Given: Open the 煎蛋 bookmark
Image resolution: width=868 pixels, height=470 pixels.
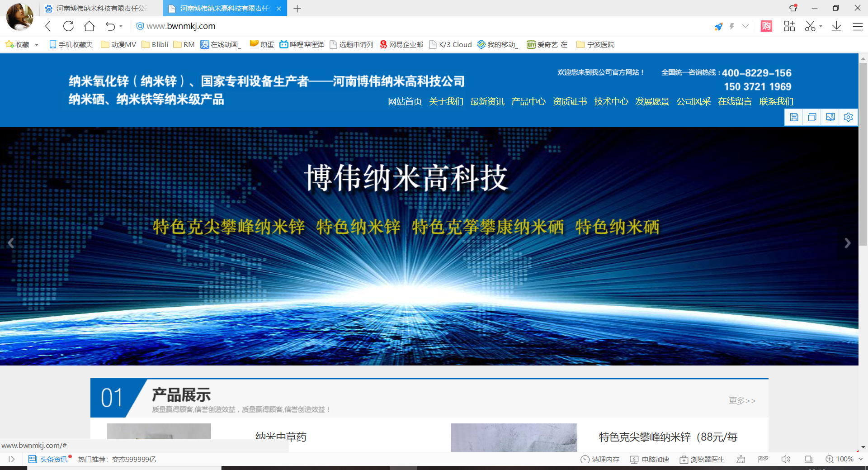Looking at the screenshot, I should [262, 44].
